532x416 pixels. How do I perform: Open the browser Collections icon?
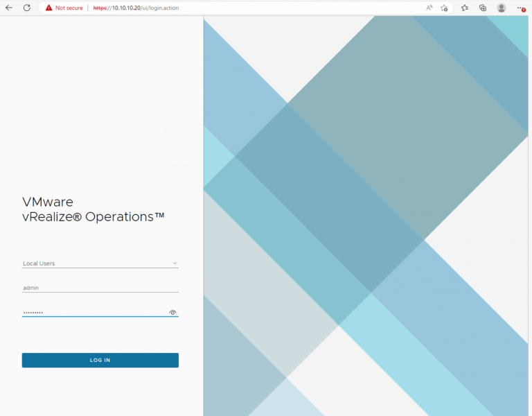(483, 8)
